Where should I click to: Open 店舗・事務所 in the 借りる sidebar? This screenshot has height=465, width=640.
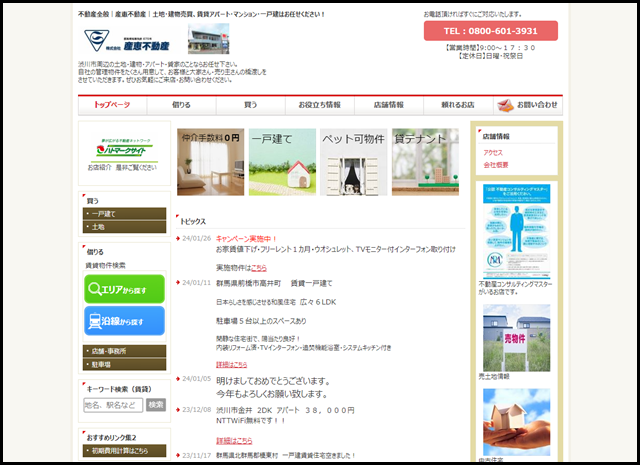tap(124, 351)
